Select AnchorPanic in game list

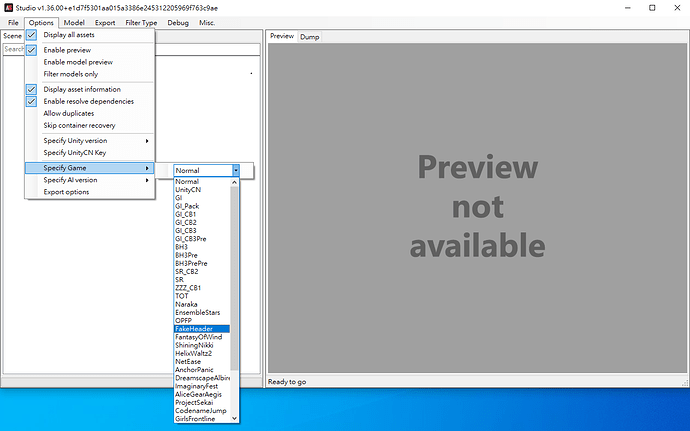pyautogui.click(x=202, y=370)
